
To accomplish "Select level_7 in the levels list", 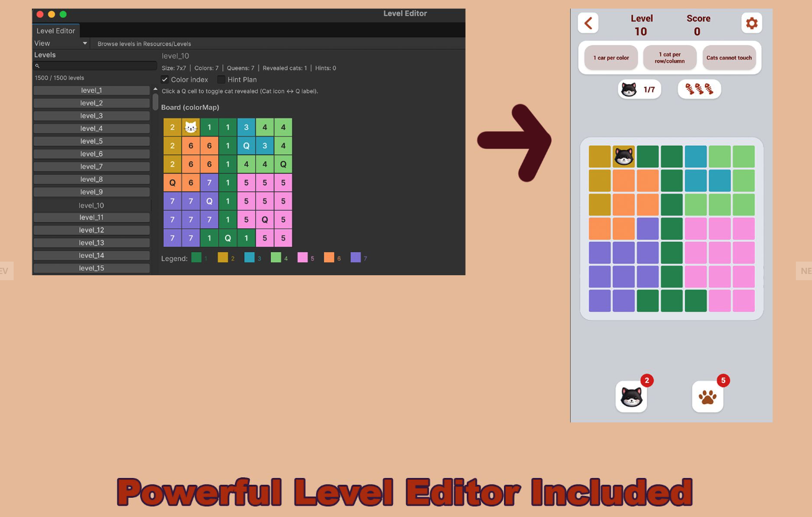I will [x=91, y=167].
